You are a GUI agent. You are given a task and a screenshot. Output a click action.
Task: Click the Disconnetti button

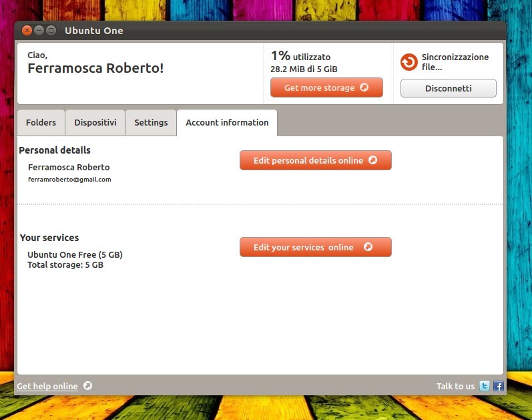point(448,88)
